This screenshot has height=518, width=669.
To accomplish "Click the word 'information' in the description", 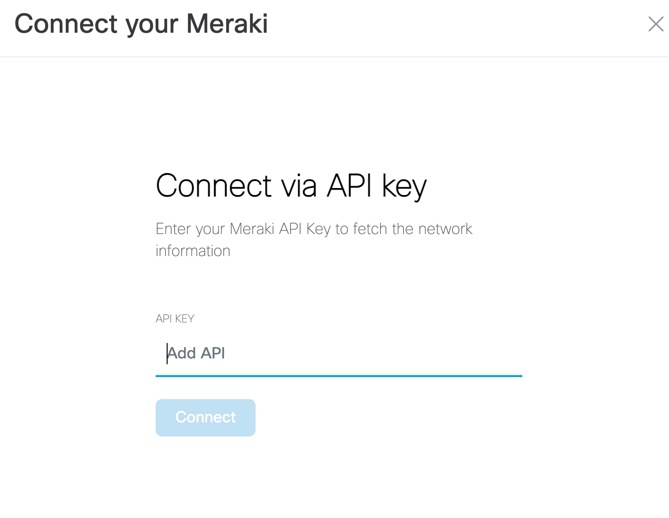I will [193, 251].
